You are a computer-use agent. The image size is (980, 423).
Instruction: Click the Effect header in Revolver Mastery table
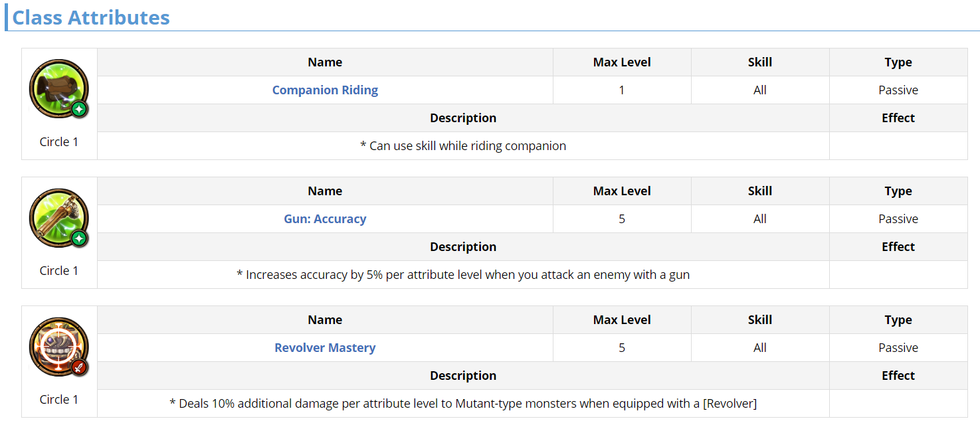coord(898,376)
